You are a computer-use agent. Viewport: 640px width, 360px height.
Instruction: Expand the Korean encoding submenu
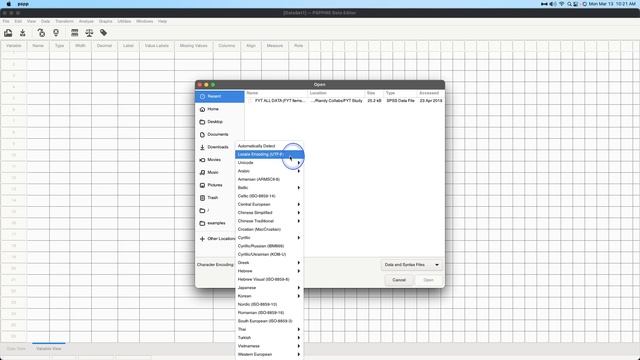pyautogui.click(x=269, y=296)
